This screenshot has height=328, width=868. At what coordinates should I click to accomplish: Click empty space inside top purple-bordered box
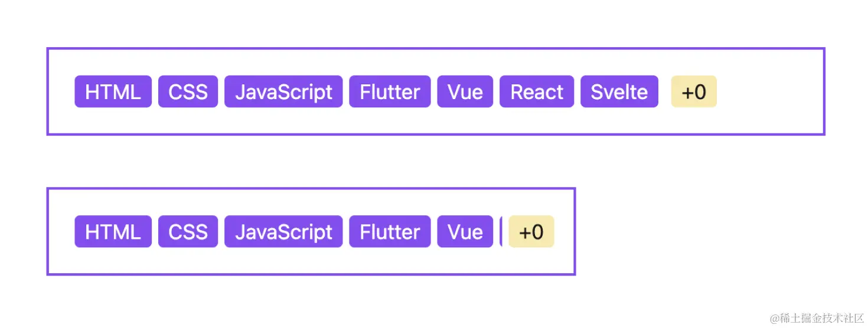pos(771,91)
